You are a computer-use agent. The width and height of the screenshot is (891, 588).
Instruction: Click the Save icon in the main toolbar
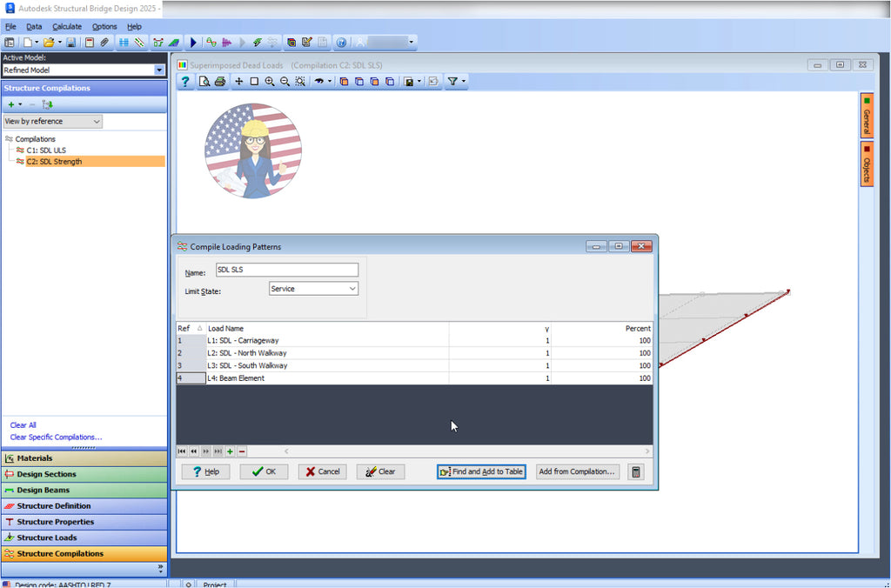pos(70,41)
